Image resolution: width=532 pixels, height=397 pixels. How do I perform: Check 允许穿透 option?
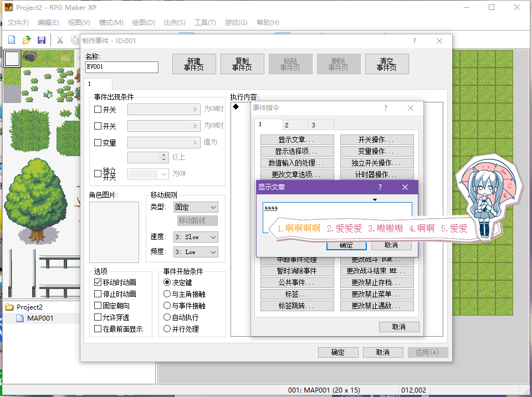tap(98, 317)
